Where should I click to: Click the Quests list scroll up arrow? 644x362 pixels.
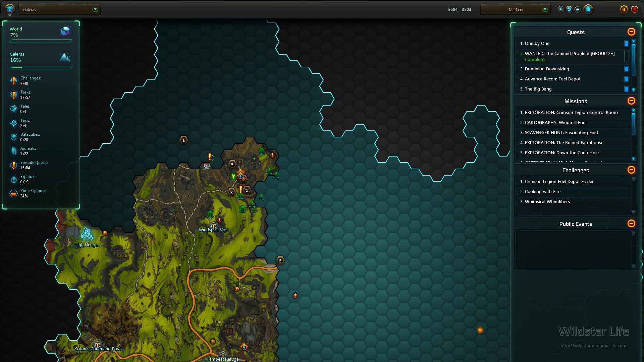coord(633,42)
